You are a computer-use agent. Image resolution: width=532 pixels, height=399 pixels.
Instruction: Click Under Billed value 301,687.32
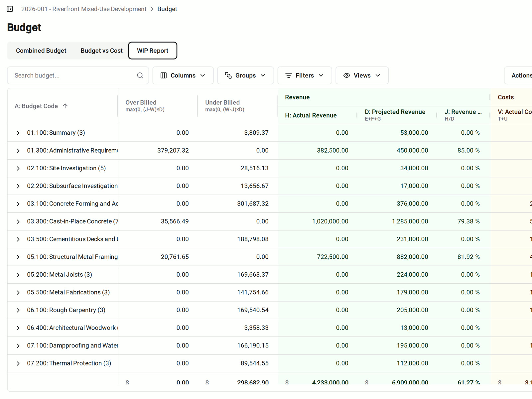[x=253, y=204]
